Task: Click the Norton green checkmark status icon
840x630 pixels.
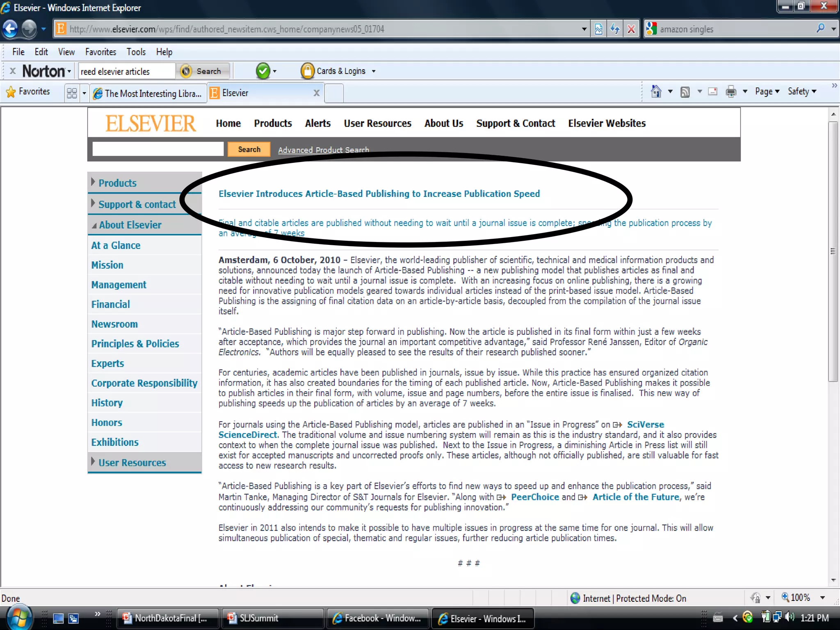Action: point(263,71)
